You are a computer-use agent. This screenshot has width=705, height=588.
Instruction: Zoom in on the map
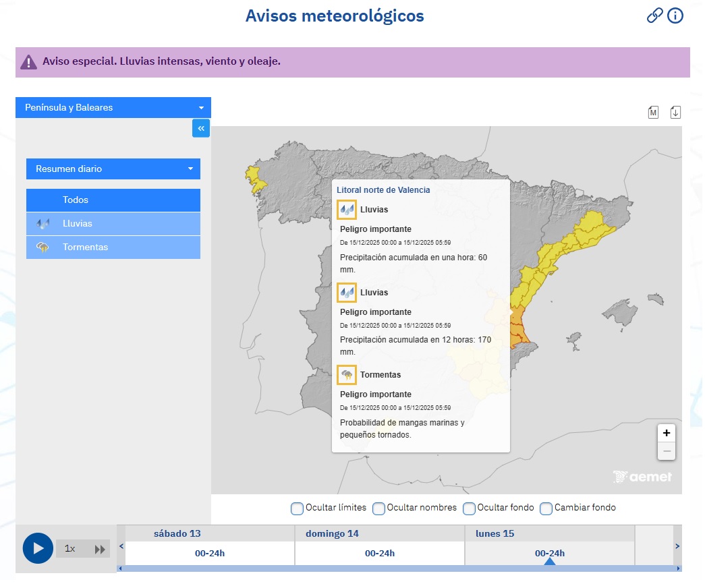(666, 433)
